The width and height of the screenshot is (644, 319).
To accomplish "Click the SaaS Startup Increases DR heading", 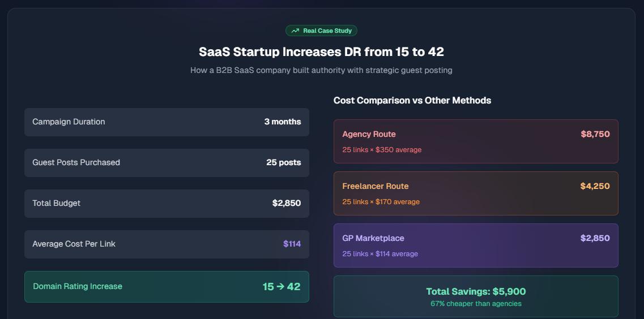I will (x=321, y=52).
